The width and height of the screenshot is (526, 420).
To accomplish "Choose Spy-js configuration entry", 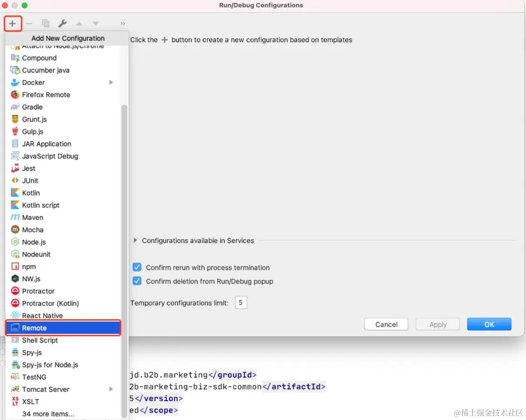I will [x=63, y=353].
